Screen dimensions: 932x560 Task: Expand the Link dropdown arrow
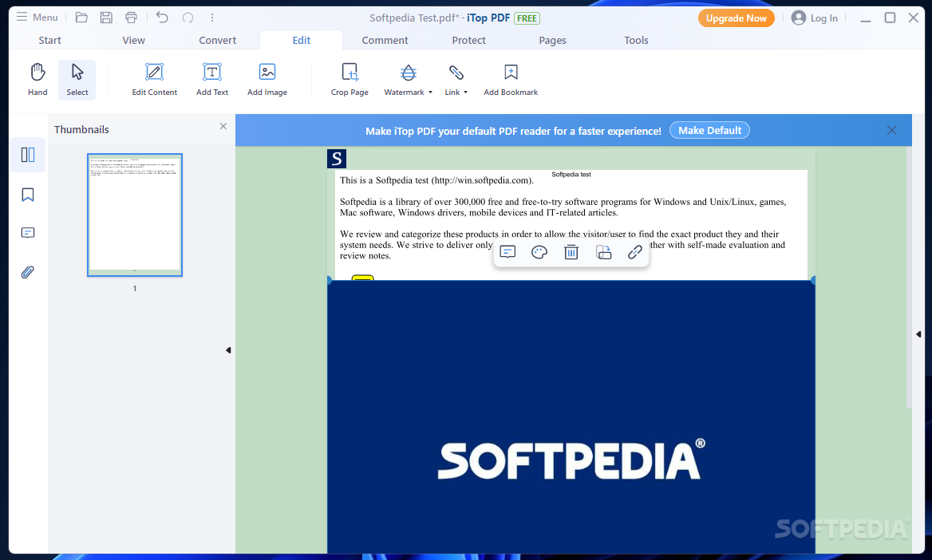[465, 93]
